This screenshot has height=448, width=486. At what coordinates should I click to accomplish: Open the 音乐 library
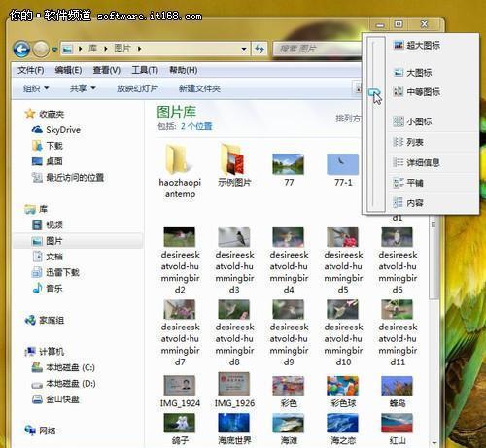[48, 288]
